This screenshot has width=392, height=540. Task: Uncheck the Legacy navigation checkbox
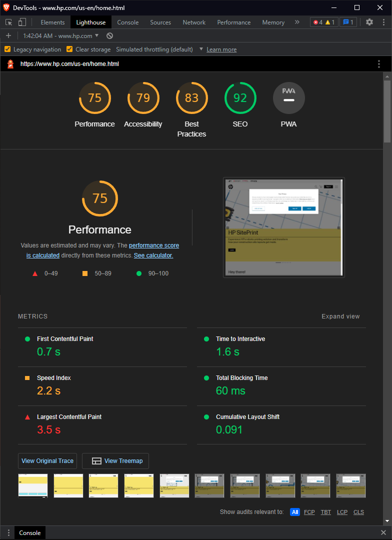pyautogui.click(x=7, y=49)
